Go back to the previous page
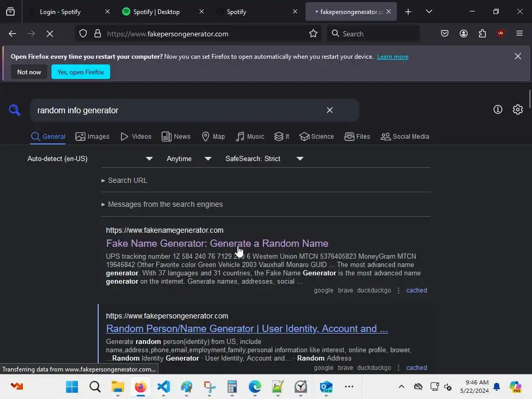This screenshot has width=532, height=399. coord(12,34)
